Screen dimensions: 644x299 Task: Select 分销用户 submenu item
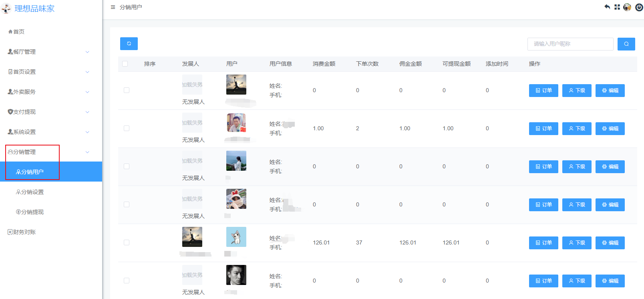tap(51, 172)
